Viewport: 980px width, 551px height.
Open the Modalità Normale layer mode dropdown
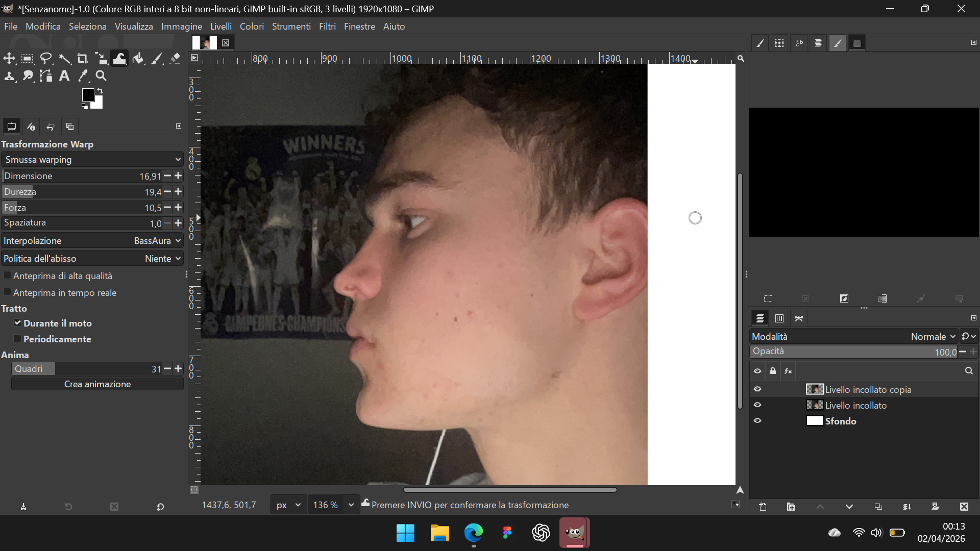click(x=929, y=337)
